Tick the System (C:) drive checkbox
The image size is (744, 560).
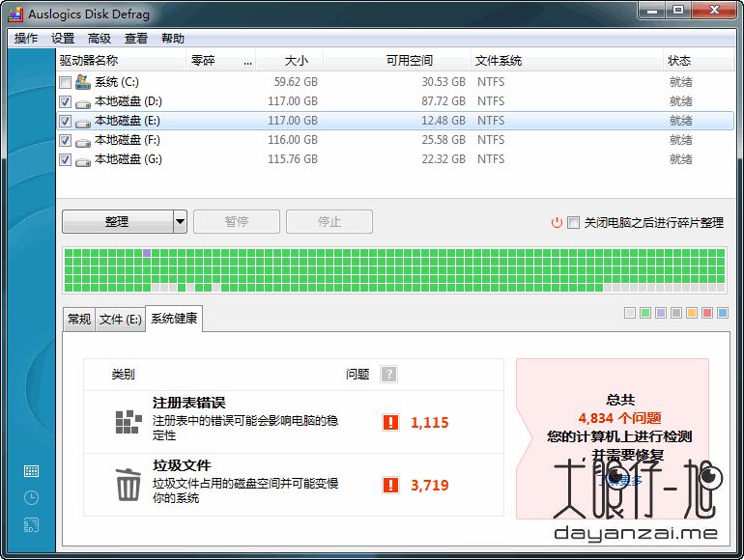click(66, 82)
